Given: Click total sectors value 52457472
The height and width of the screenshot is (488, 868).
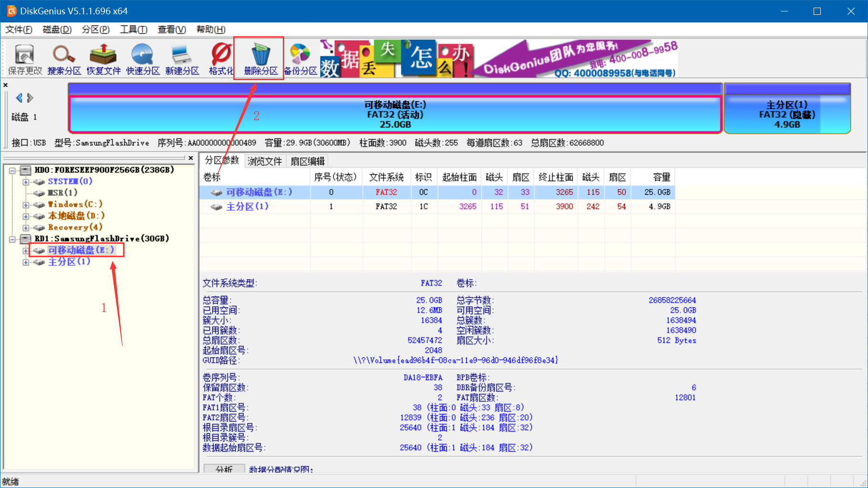Looking at the screenshot, I should [x=424, y=340].
